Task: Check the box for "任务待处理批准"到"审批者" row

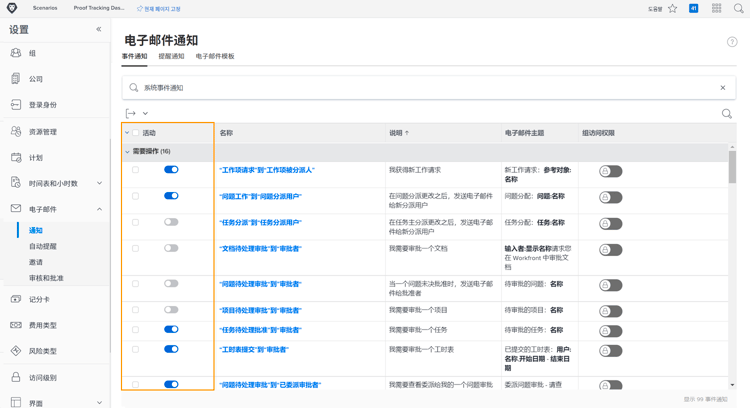Action: pos(135,330)
